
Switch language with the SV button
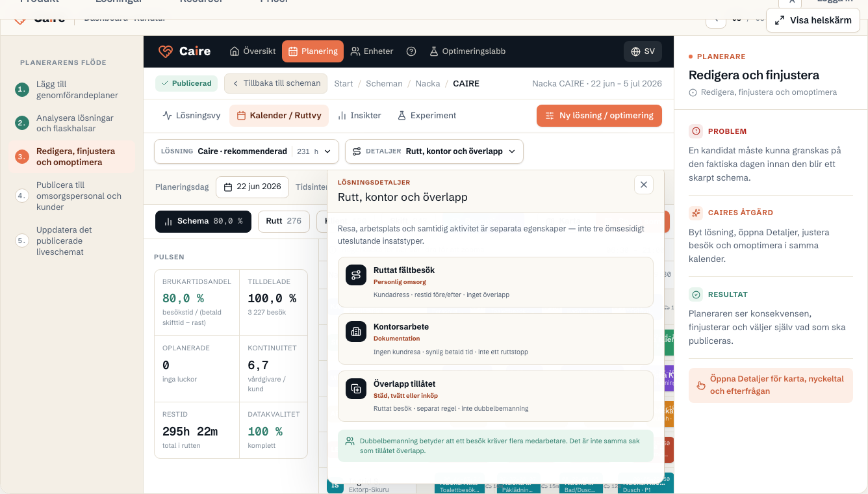pyautogui.click(x=643, y=51)
